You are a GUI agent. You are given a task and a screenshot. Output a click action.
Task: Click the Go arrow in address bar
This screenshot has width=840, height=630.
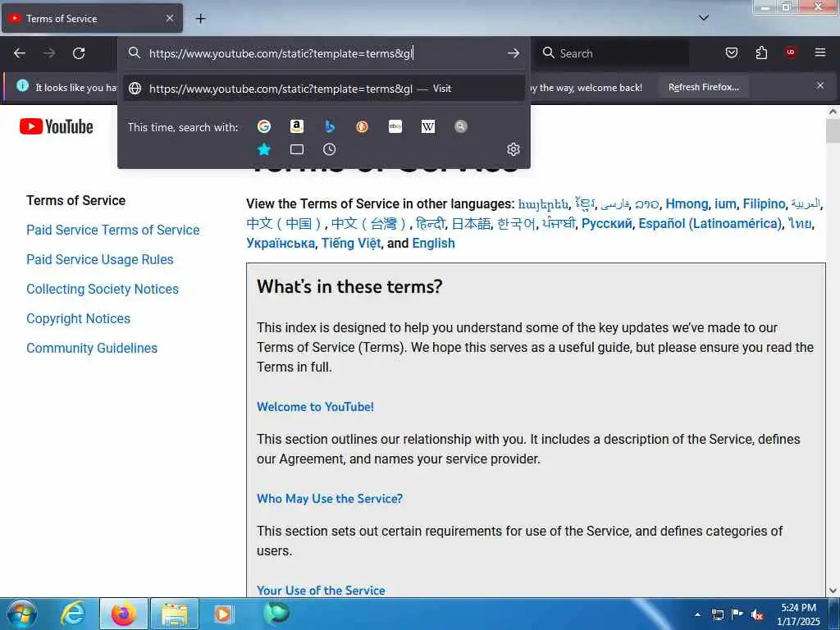pos(514,53)
